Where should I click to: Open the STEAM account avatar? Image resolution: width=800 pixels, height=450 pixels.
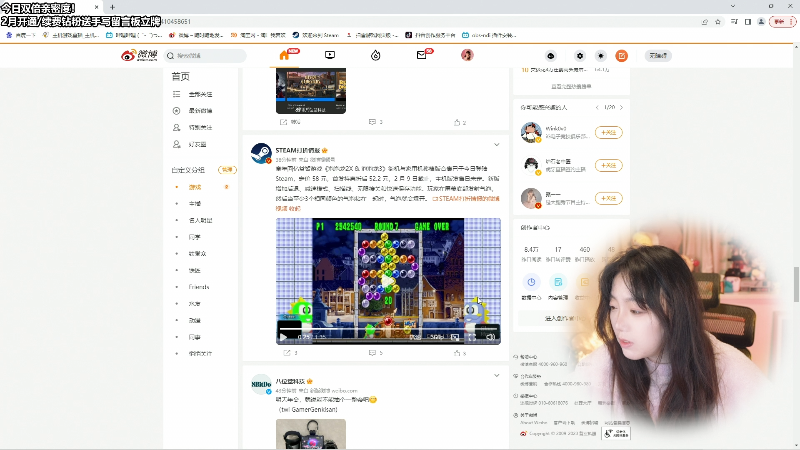point(261,153)
